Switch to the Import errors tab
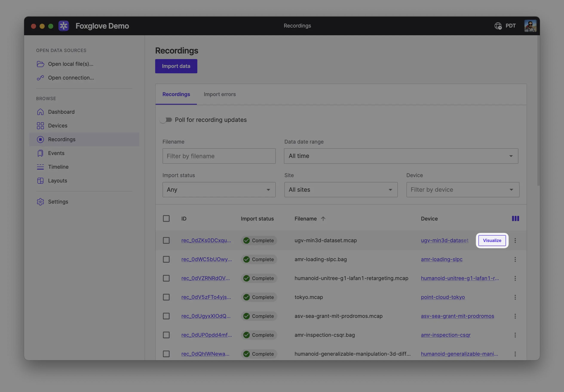 220,94
